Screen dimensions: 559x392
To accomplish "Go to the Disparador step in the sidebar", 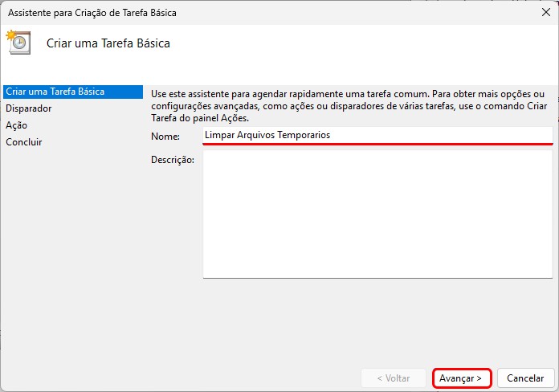I will [x=29, y=108].
